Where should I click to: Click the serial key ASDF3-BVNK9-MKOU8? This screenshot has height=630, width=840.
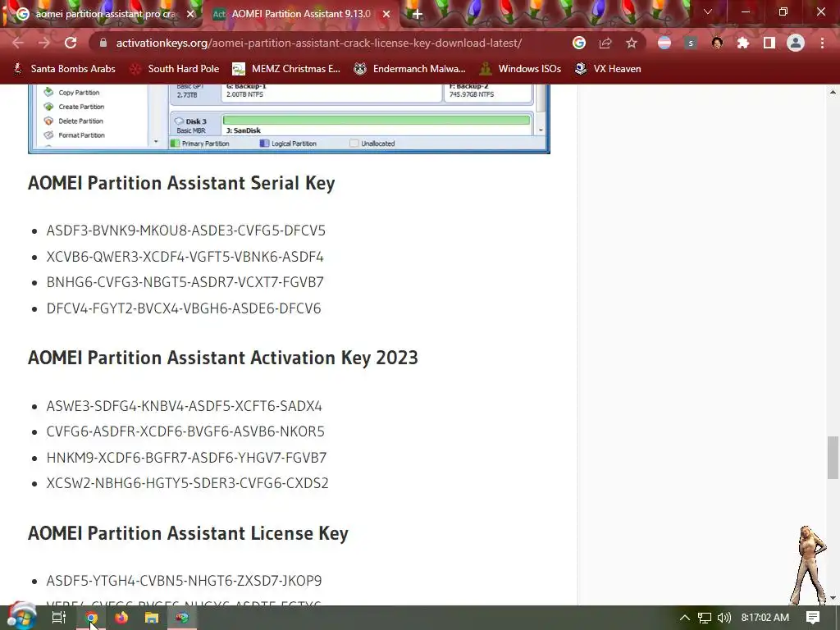(x=186, y=231)
